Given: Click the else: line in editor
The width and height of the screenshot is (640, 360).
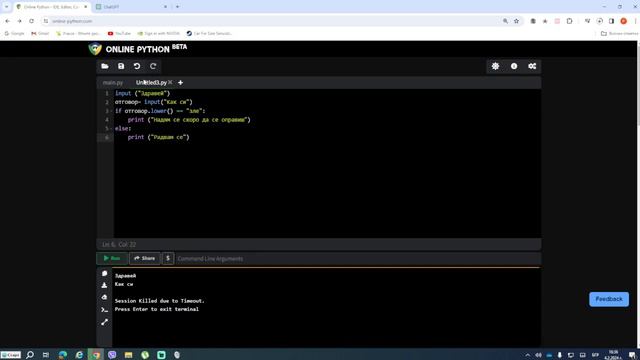Looking at the screenshot, I should [123, 128].
